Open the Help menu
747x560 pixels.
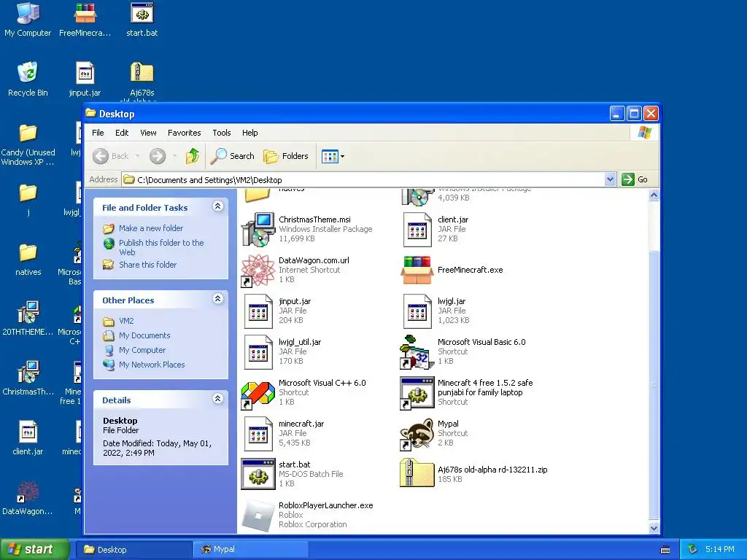coord(249,133)
